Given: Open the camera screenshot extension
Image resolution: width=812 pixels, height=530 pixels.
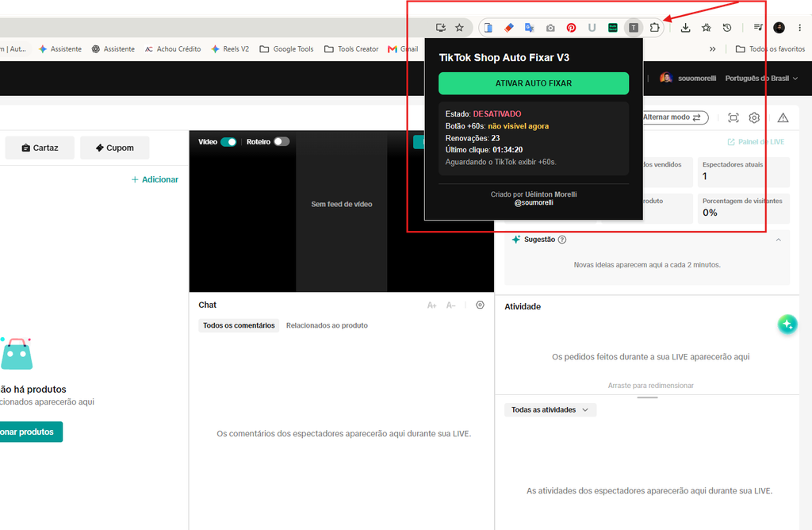Looking at the screenshot, I should coord(550,28).
